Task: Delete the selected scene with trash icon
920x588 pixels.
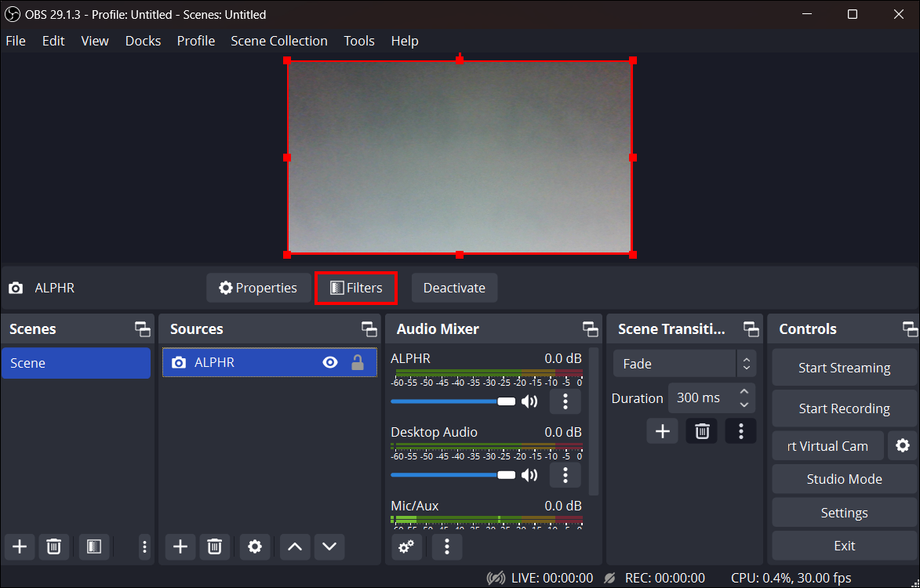Action: click(x=53, y=546)
